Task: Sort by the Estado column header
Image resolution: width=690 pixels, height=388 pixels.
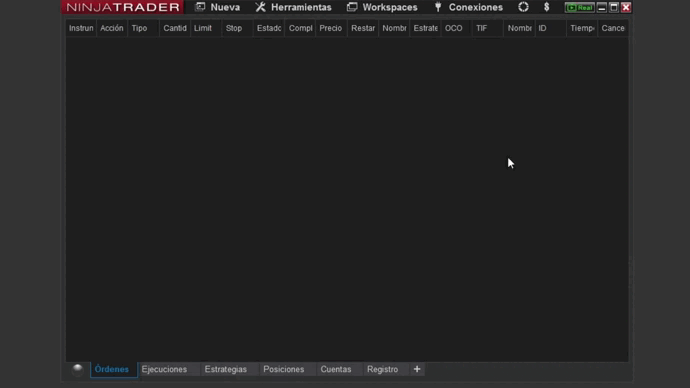Action: coord(269,28)
